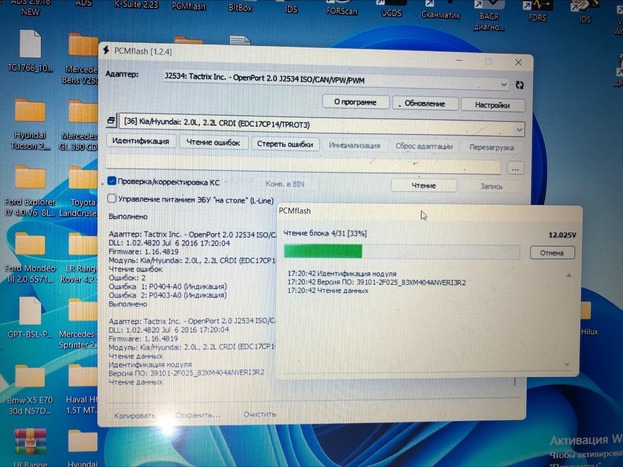623x467 pixels.
Task: Click the adapter refresh icon
Action: tap(520, 84)
